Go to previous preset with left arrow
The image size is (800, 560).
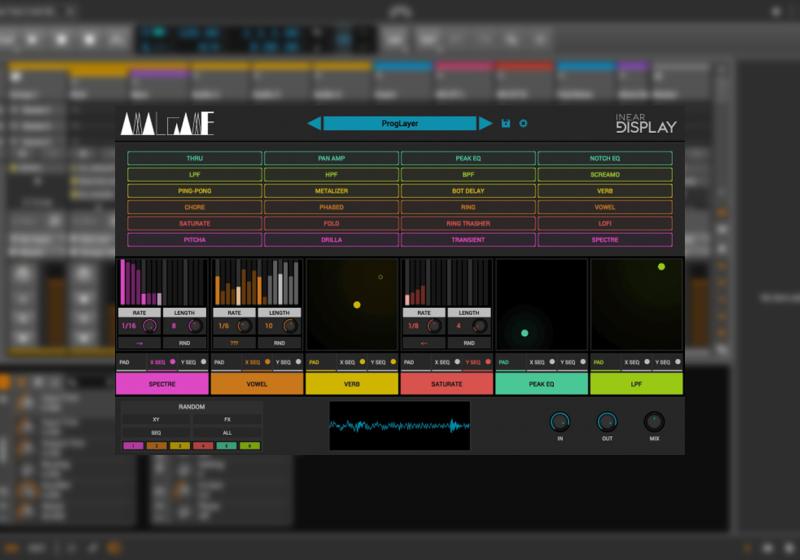pos(315,124)
